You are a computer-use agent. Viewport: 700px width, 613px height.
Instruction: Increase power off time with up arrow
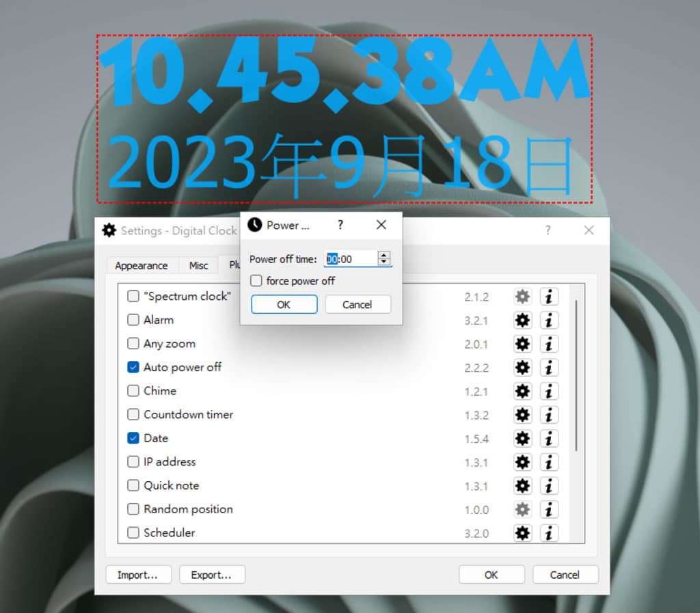click(x=384, y=255)
